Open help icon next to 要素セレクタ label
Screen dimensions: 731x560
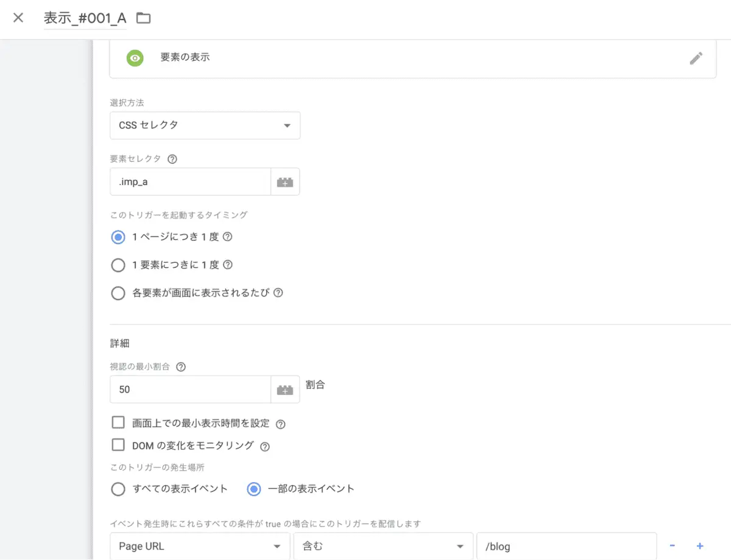point(172,159)
